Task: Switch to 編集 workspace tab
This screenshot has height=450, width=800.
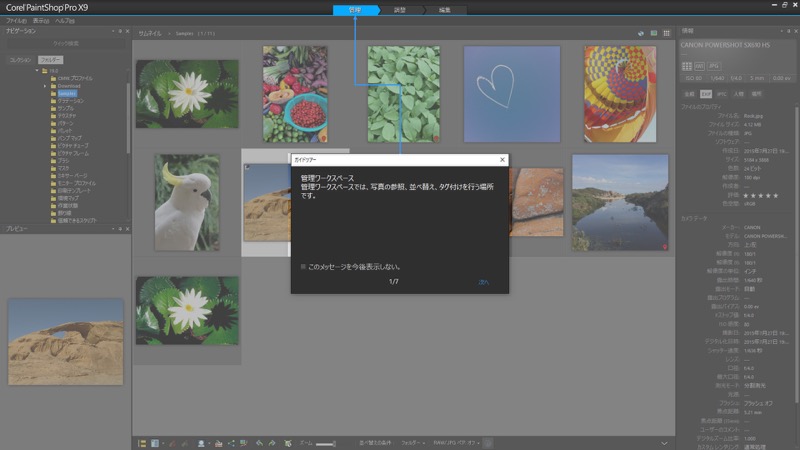Action: coord(444,10)
